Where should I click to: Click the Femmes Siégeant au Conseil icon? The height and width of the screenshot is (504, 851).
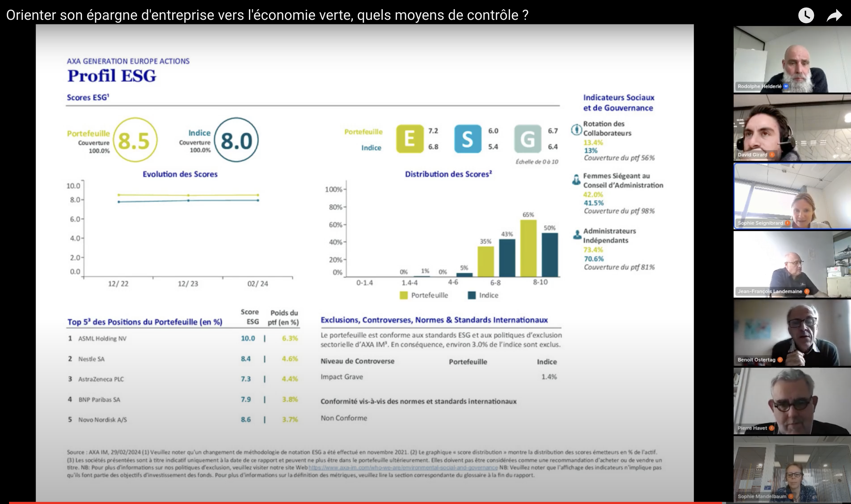click(x=576, y=179)
